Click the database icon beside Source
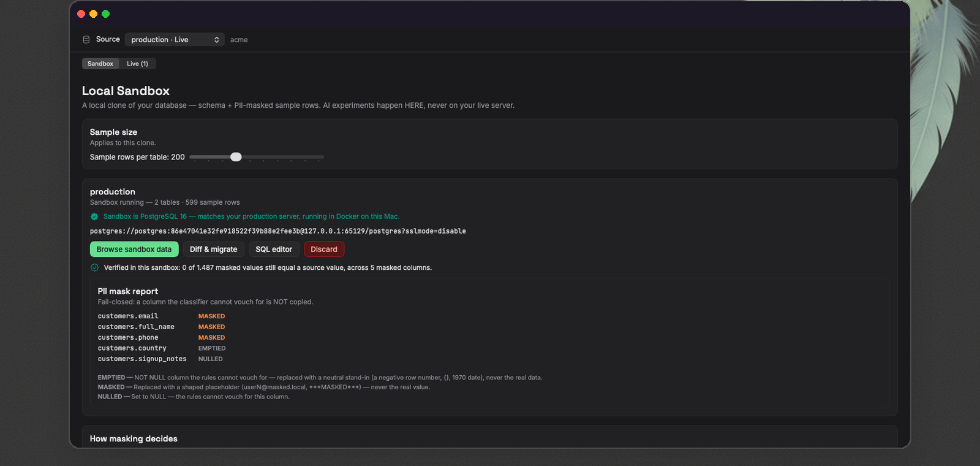This screenshot has height=466, width=980. tap(86, 39)
